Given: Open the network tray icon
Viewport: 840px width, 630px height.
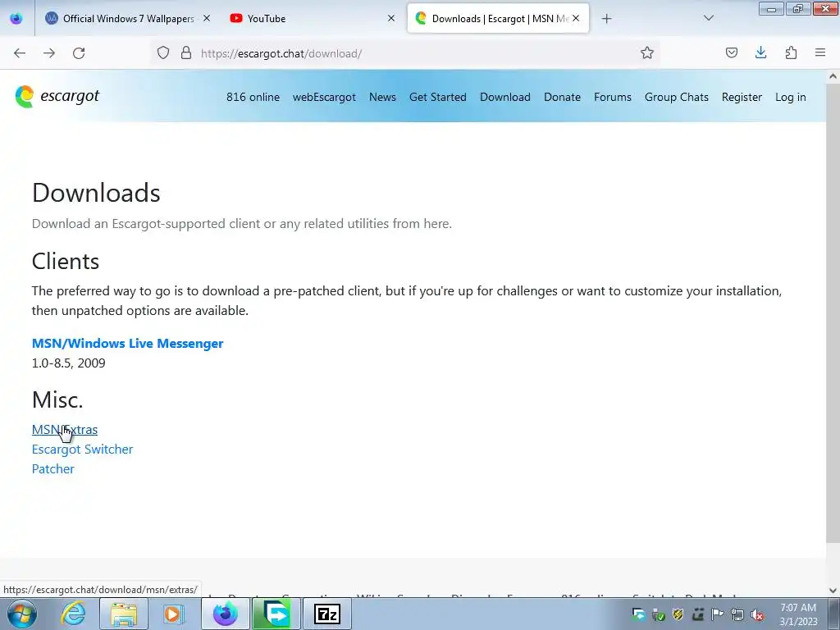Looking at the screenshot, I should point(737,614).
